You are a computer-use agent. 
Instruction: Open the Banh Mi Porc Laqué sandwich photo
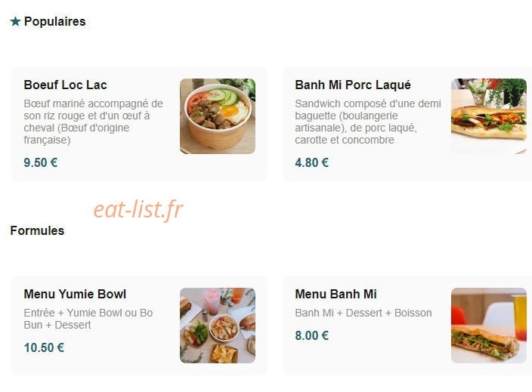click(x=489, y=116)
